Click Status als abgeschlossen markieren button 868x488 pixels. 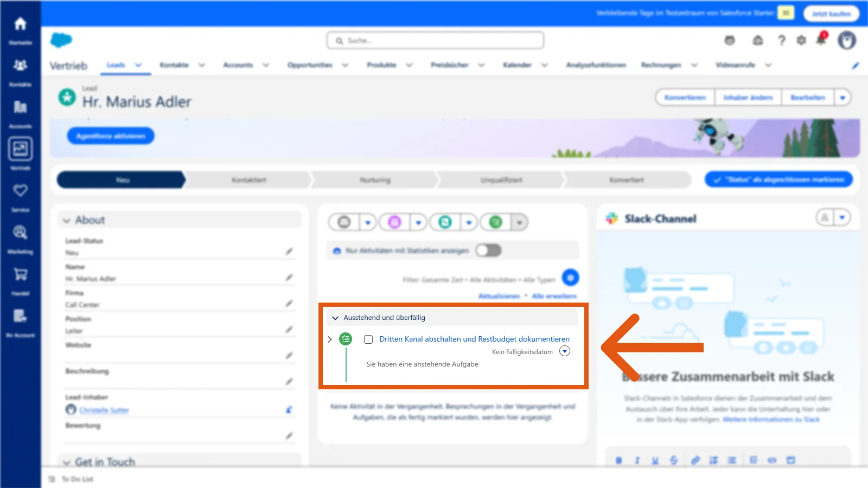(x=778, y=179)
